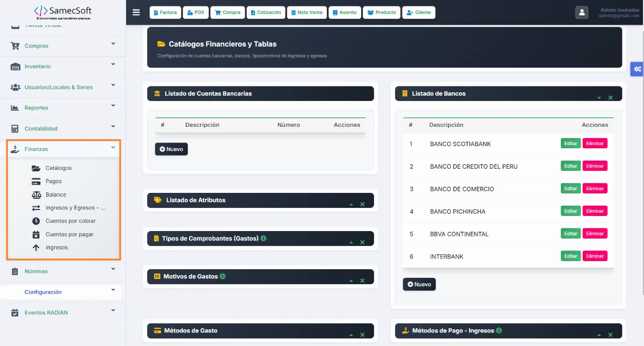Open the hamburger menu icon
This screenshot has height=346, width=644.
136,12
